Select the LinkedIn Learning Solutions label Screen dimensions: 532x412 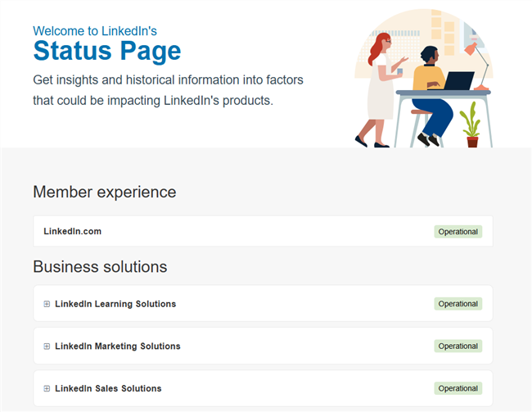(115, 304)
